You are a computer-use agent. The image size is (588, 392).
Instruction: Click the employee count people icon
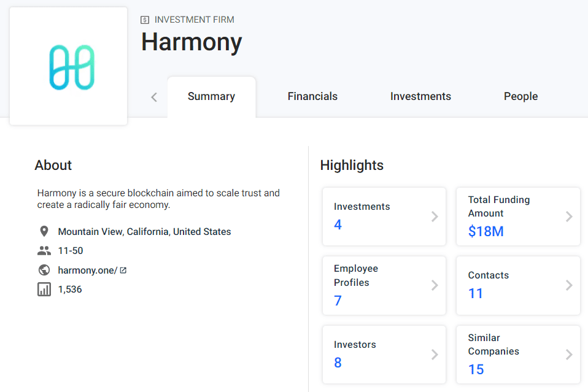[44, 251]
